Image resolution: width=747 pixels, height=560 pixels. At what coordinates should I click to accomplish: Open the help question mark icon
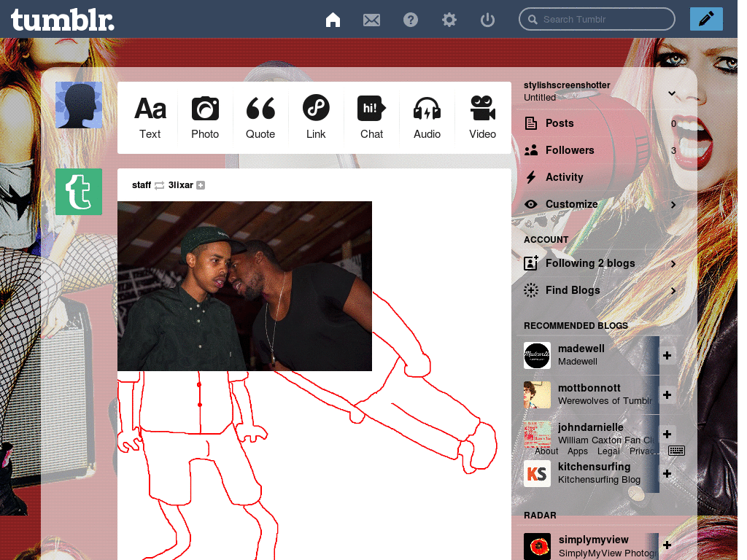[x=410, y=20]
